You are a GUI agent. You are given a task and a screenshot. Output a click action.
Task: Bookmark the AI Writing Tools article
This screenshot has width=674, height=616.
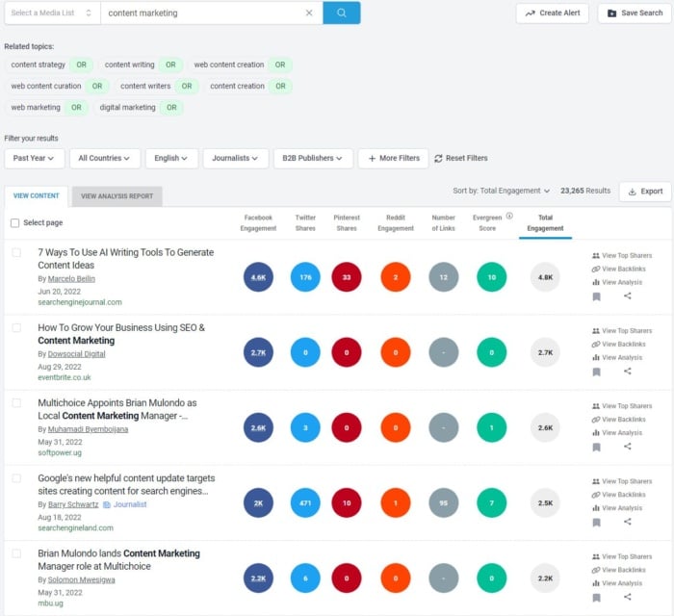click(596, 296)
